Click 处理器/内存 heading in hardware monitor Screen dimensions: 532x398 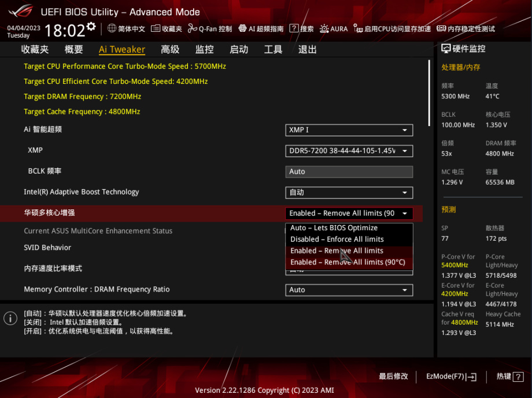point(461,67)
